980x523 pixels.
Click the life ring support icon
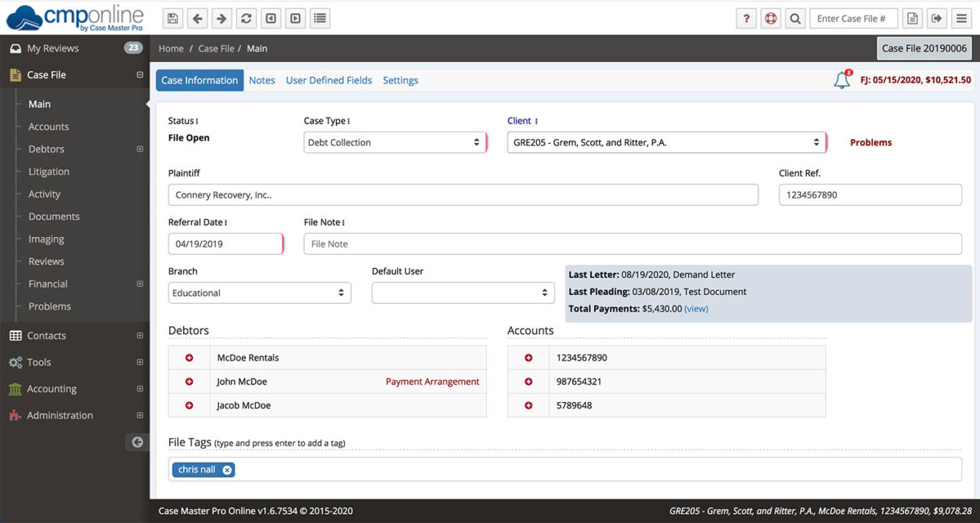pos(771,18)
